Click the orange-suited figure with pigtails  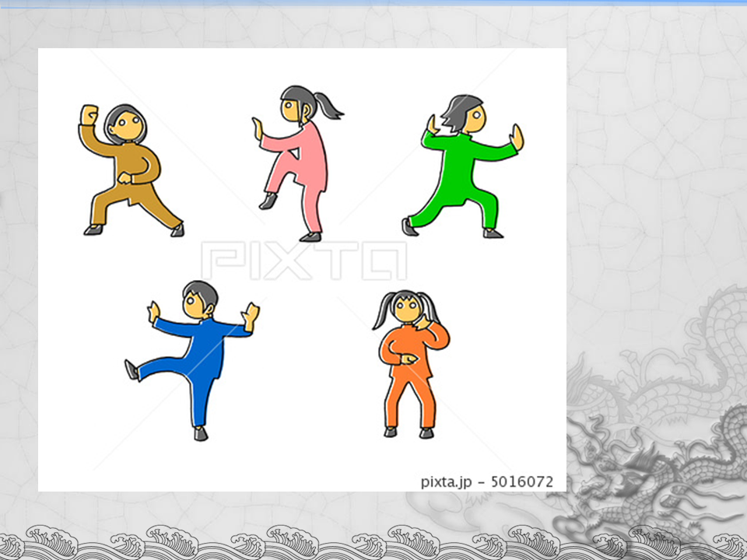(x=411, y=364)
